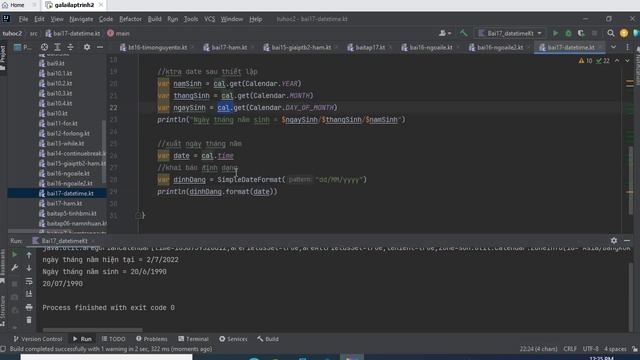This screenshot has height=360, width=640.
Task: Click the Build project hammer icon
Action: 463,33
